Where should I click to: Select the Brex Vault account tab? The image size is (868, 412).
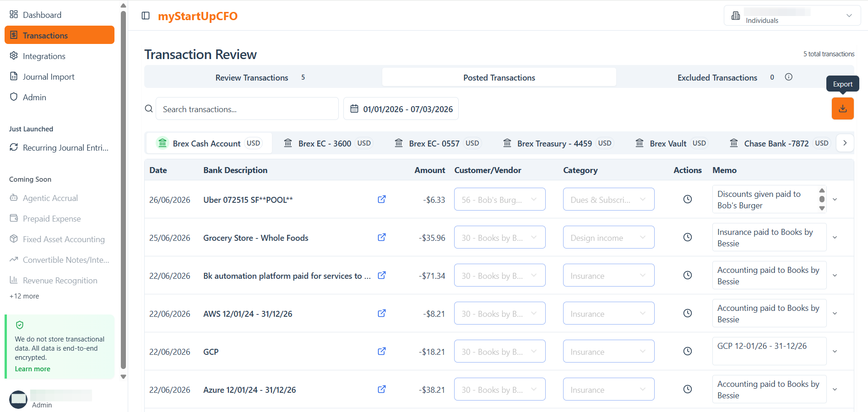click(x=672, y=143)
